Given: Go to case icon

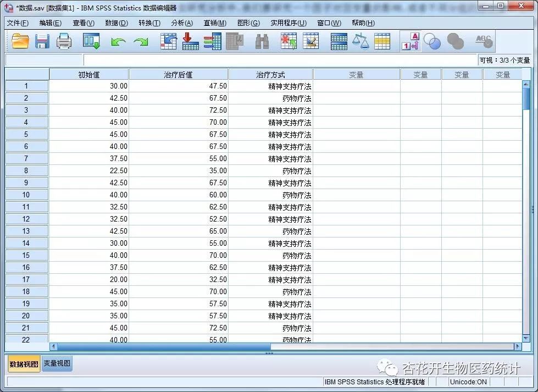Looking at the screenshot, I should click(169, 41).
